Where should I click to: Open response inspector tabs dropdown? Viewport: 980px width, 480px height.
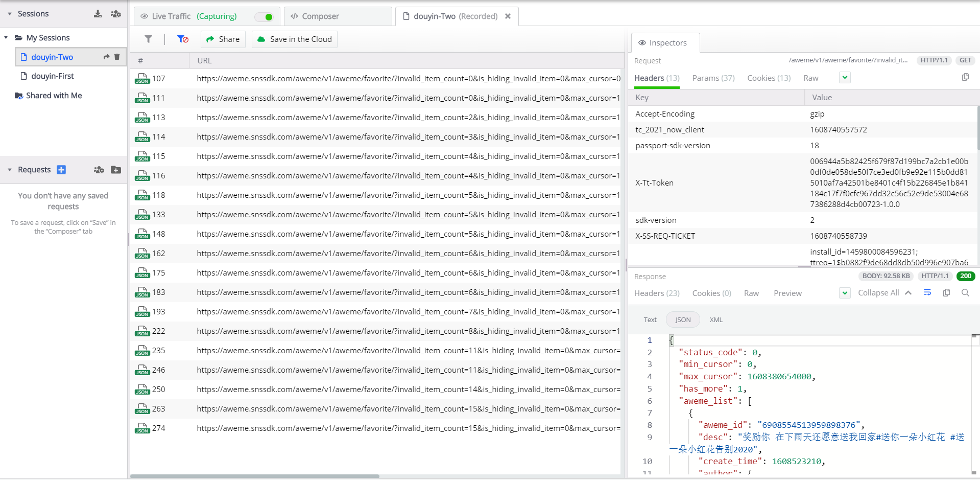[845, 293]
